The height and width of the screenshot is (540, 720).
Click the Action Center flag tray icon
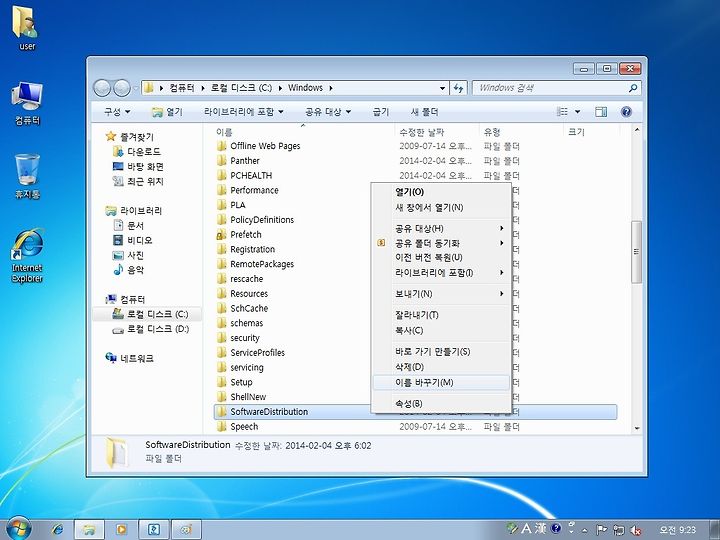602,530
